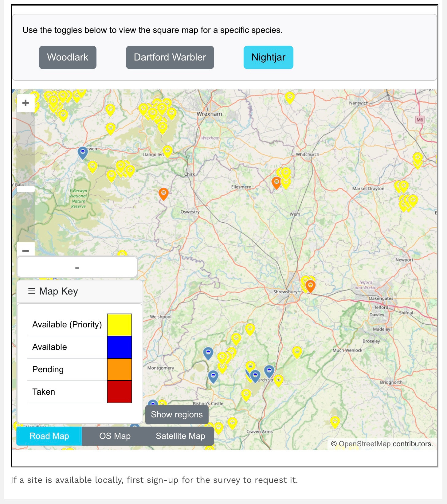Click the yellow marker north of Whitchurch
The image size is (447, 504).
(x=290, y=98)
